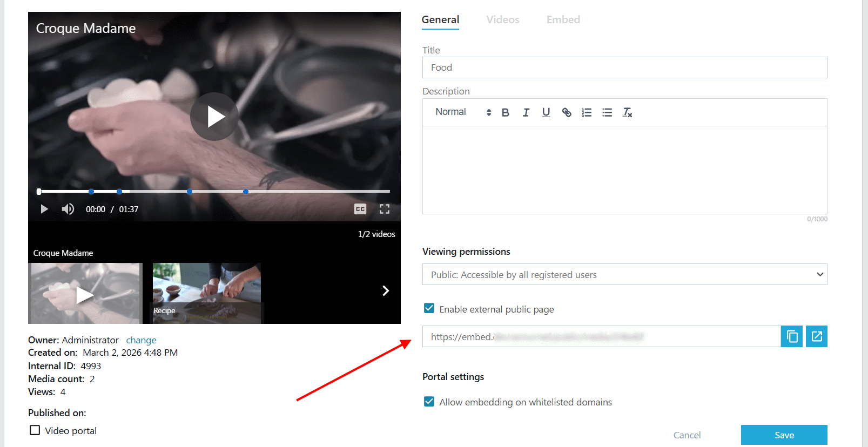Image resolution: width=868 pixels, height=447 pixels.
Task: Create an ordered numbered list
Action: tap(587, 112)
